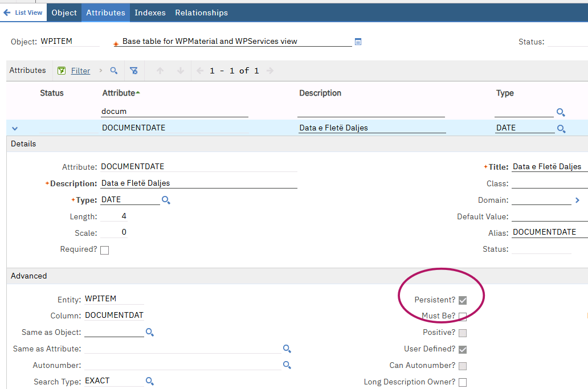
Task: Click the search magnifier in Attributes toolbar
Action: 114,71
